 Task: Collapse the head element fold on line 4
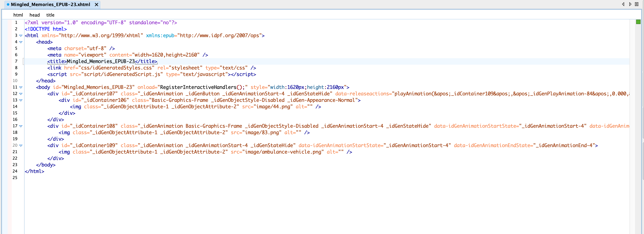point(21,42)
